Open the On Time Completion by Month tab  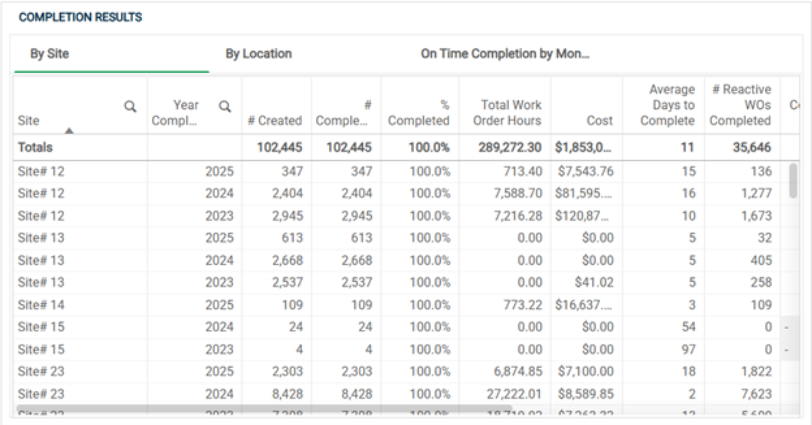[504, 54]
